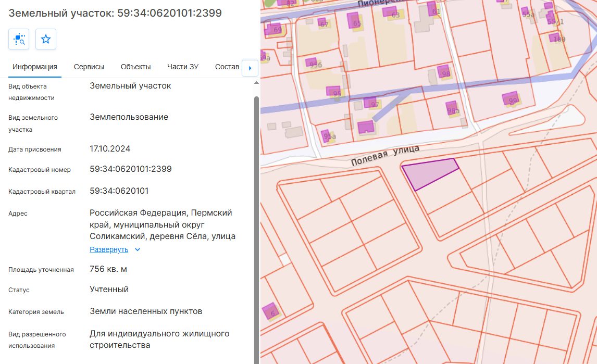Open the Объекты tab
Viewport: 597px width, 364px height.
click(135, 67)
